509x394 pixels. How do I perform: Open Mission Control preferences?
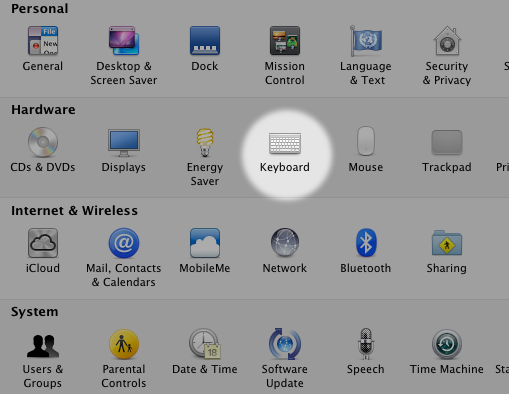(285, 41)
